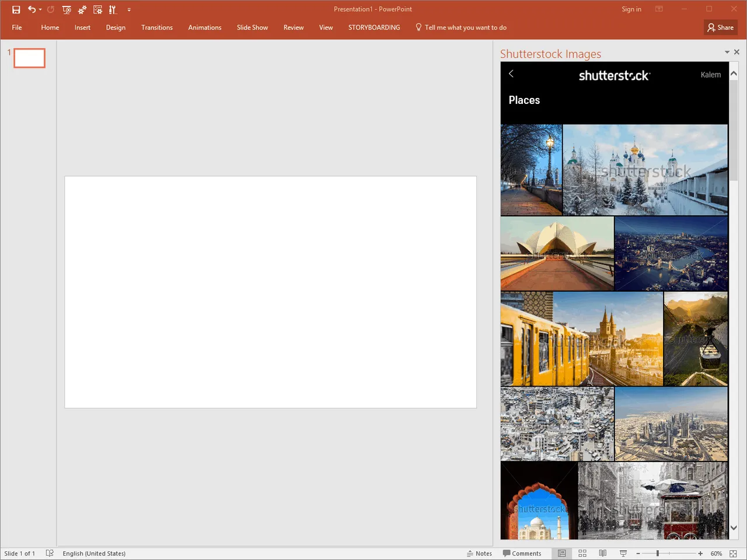Open the Notes pane

click(x=479, y=553)
